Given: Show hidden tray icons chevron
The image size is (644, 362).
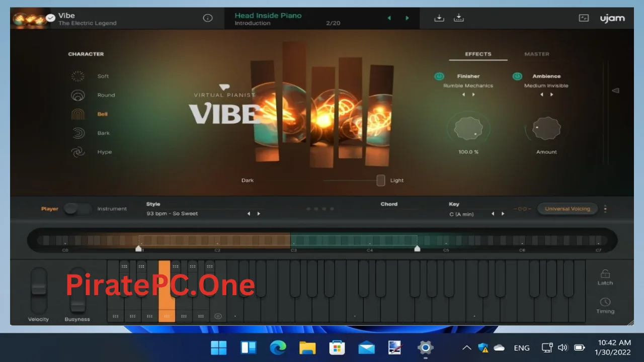Looking at the screenshot, I should [466, 347].
